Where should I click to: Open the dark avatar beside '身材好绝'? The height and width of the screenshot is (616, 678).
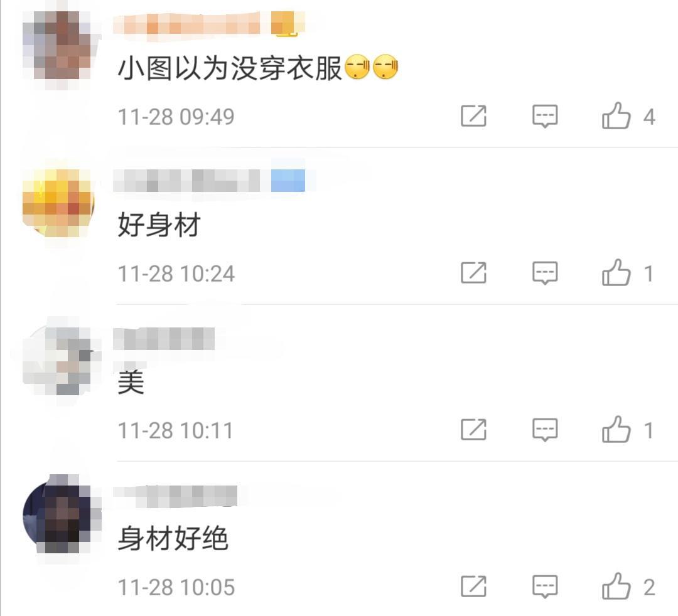(x=58, y=516)
